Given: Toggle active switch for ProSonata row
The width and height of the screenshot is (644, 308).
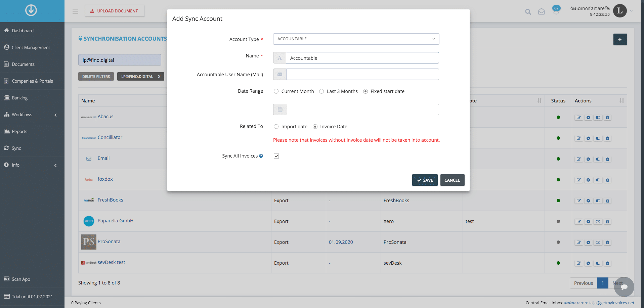Looking at the screenshot, I should tap(598, 243).
